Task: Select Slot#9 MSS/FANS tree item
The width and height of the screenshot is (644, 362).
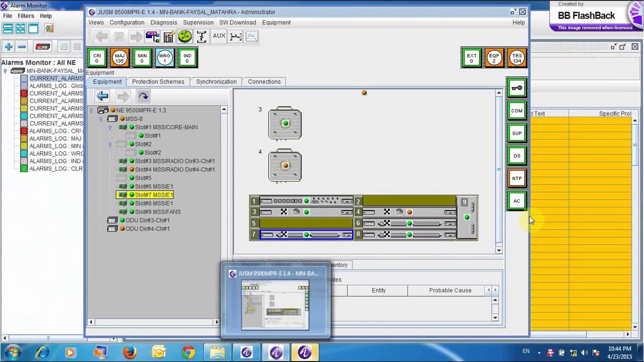Action: [x=157, y=212]
